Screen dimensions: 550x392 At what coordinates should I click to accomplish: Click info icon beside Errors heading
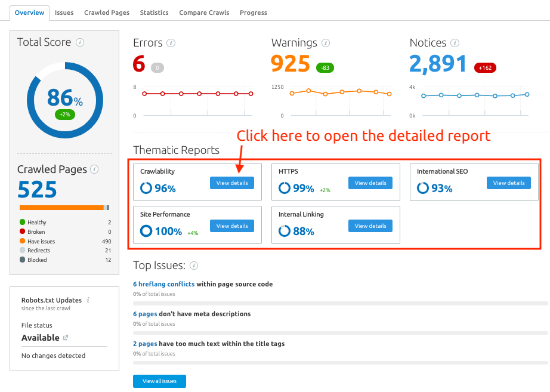(171, 43)
